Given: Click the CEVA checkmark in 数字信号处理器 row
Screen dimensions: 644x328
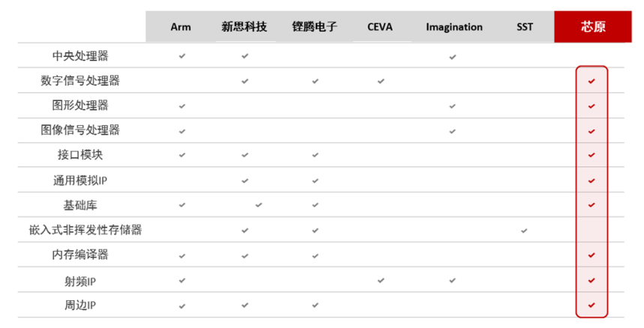Looking at the screenshot, I should coord(381,81).
